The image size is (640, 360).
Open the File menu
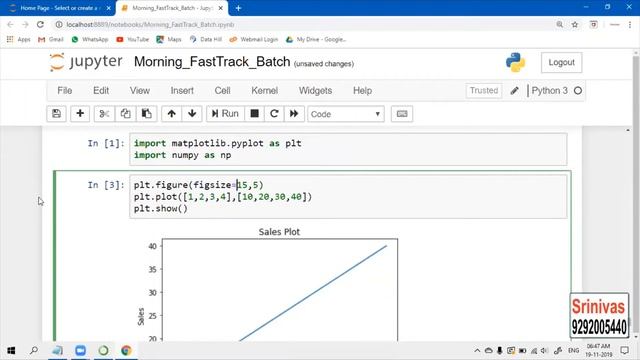point(64,91)
